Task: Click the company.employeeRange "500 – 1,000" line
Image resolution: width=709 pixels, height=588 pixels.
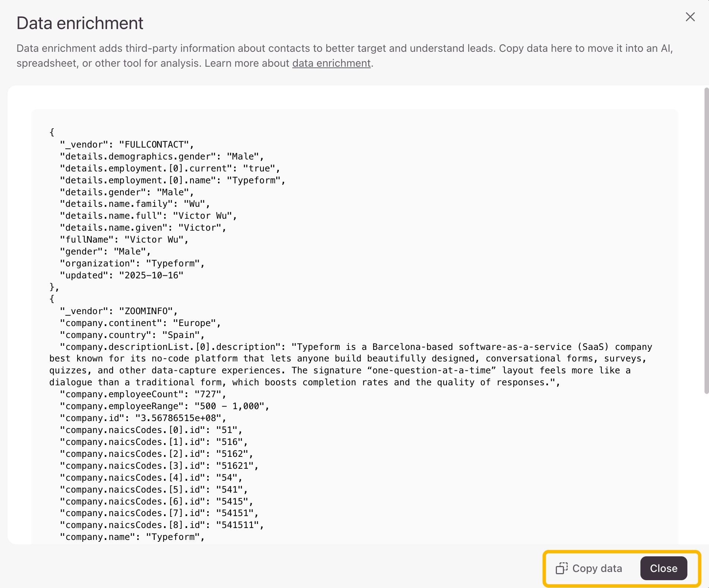Action: (164, 406)
